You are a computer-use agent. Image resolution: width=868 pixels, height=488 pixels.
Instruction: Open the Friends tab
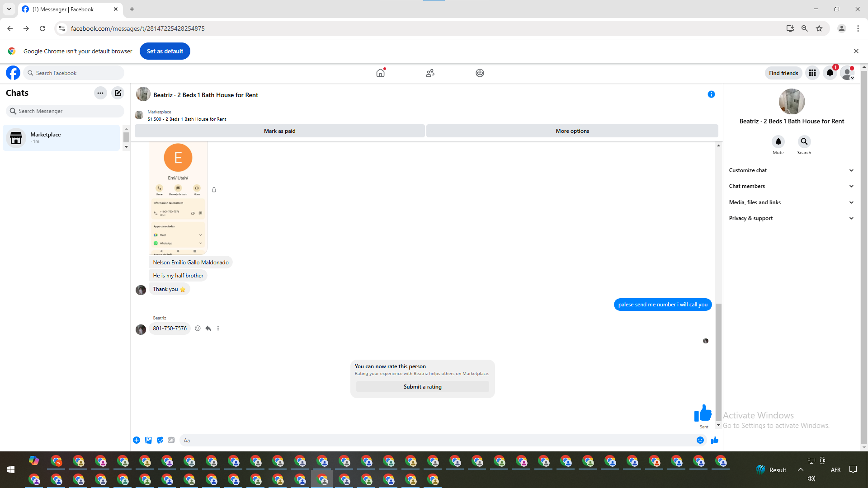click(x=430, y=73)
